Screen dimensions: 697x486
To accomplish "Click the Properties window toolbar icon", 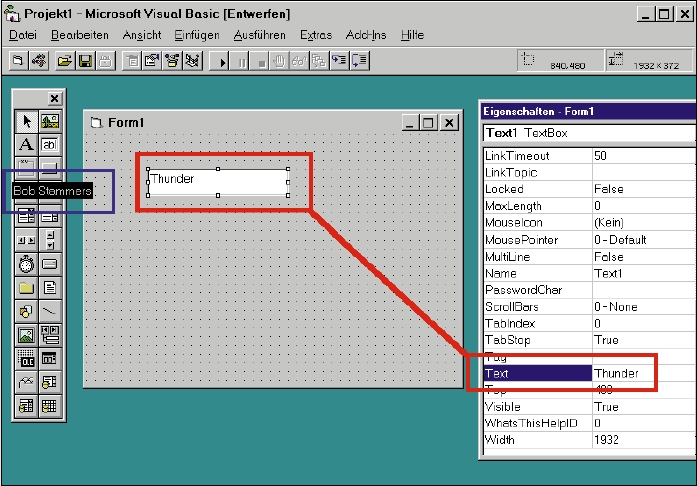I will click(x=152, y=60).
